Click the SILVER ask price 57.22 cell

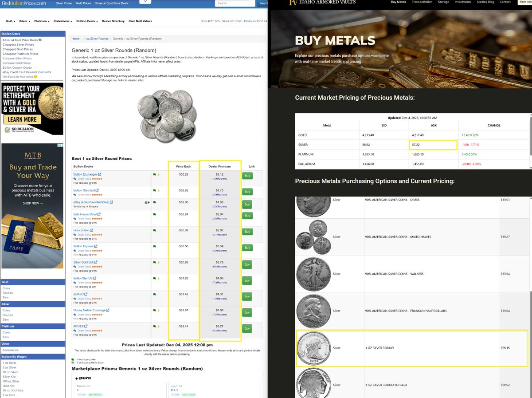click(x=433, y=145)
